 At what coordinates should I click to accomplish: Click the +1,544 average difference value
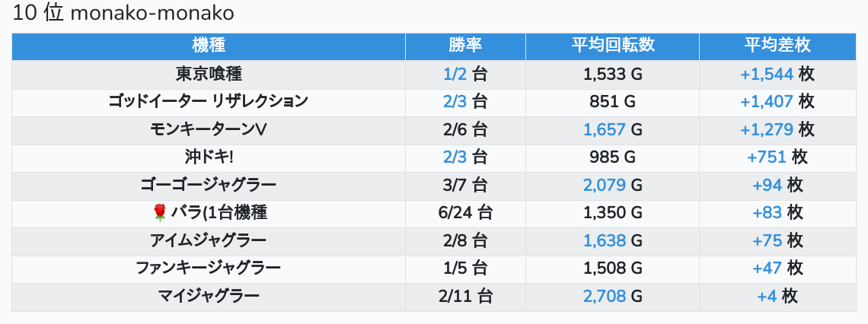767,74
